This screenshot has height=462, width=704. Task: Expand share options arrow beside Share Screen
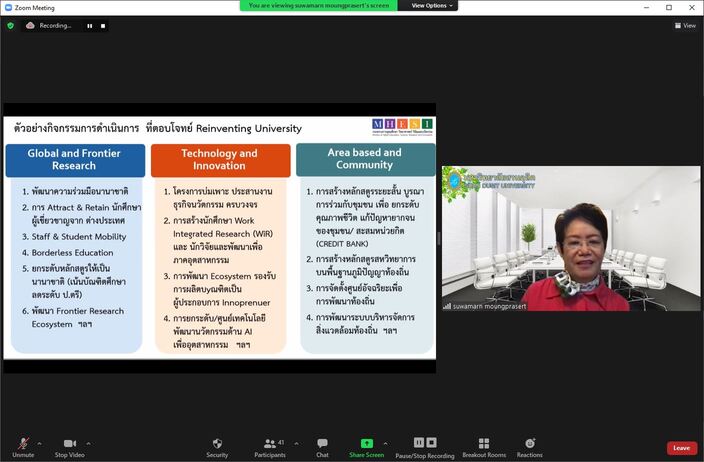coord(385,444)
